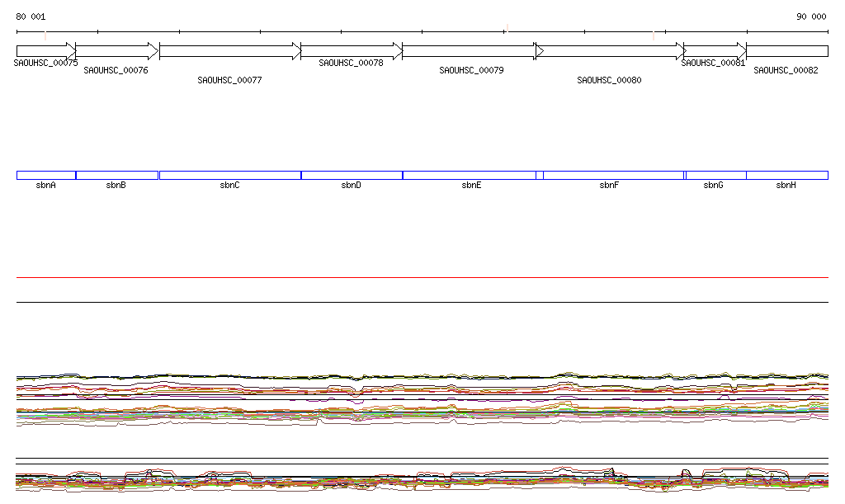Click the sbnE feature box
Viewport: 845px width, 504px height.
click(469, 175)
